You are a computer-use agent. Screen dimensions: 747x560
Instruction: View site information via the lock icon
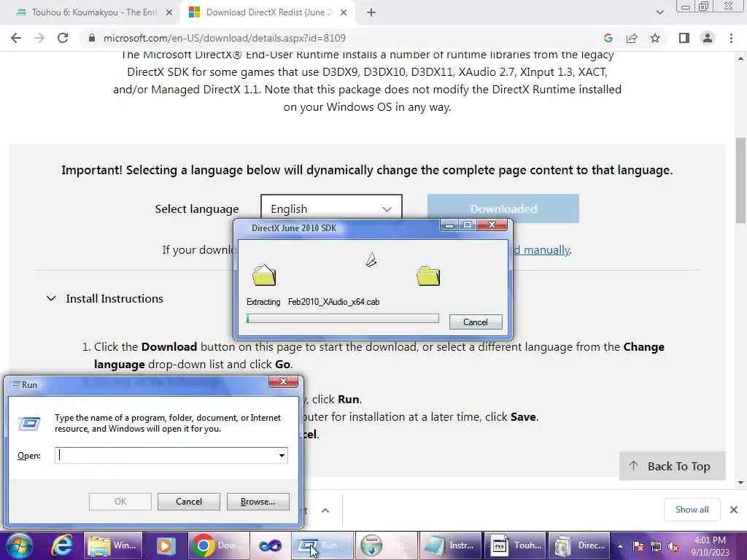coord(92,38)
